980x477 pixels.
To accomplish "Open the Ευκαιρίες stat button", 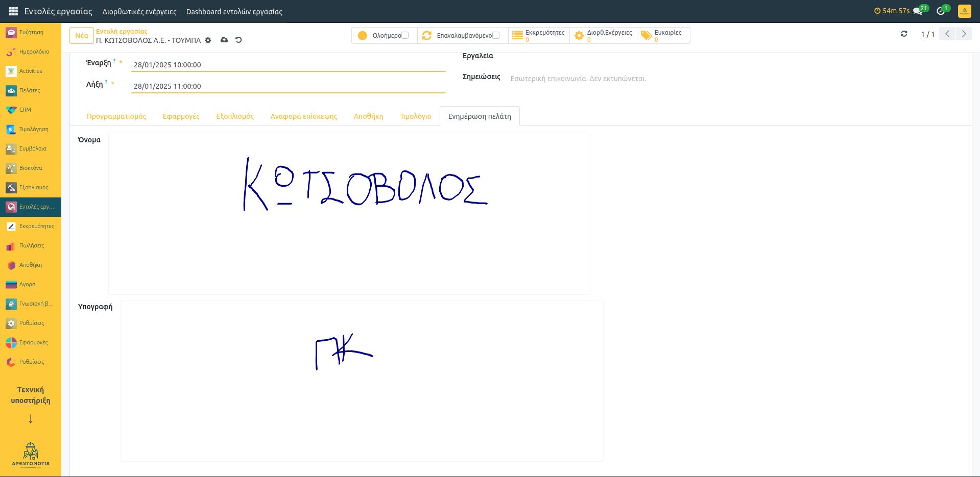I will (x=663, y=35).
